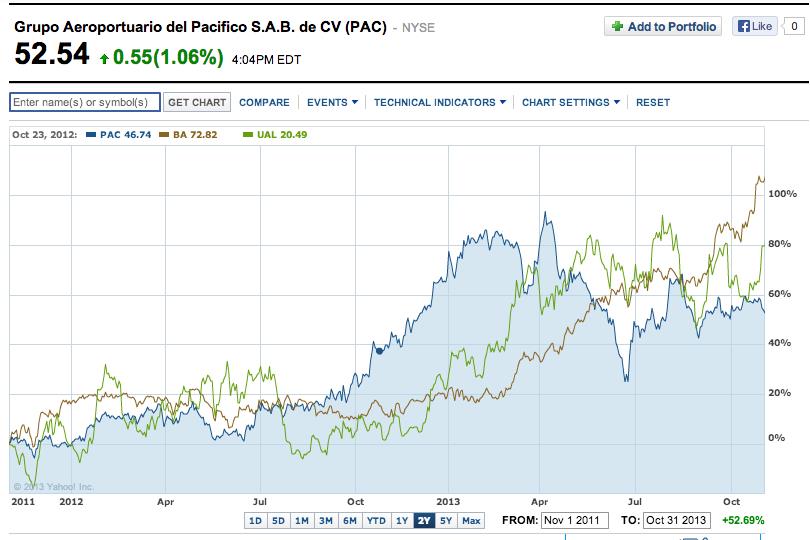Select the YTD time range tab
Viewport: 810px width, 540px height.
click(x=376, y=520)
